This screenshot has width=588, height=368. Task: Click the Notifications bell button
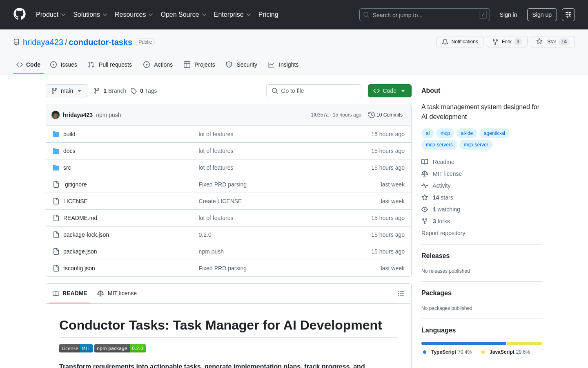460,42
